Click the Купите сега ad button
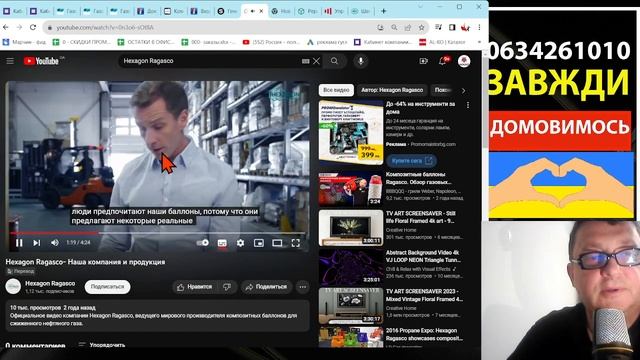Viewport: 640px width, 360px height. pos(411,161)
